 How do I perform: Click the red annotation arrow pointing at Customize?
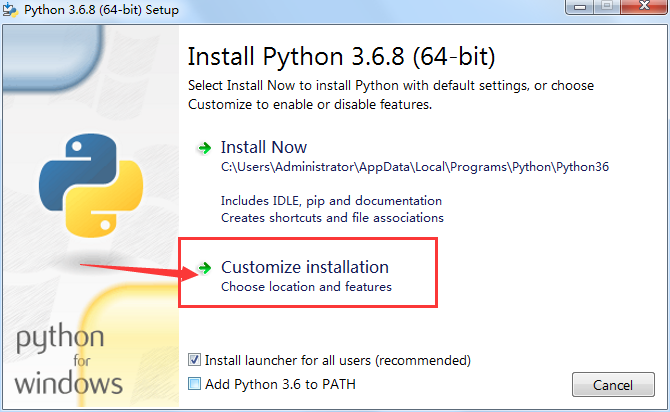pyautogui.click(x=128, y=268)
